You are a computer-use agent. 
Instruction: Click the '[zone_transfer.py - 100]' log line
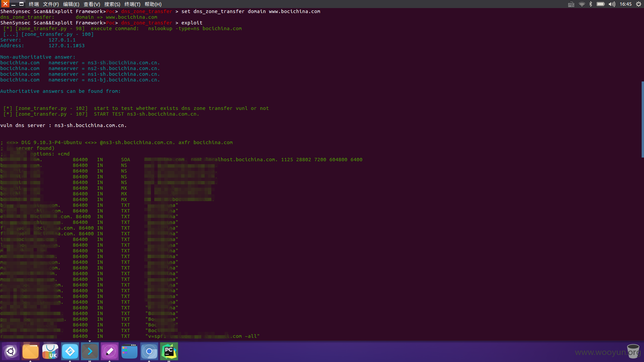coord(49,34)
